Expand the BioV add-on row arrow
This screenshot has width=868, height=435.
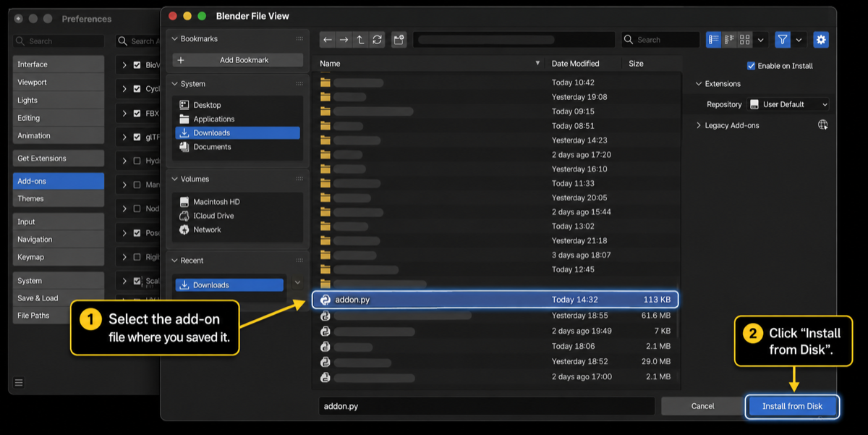pos(124,65)
